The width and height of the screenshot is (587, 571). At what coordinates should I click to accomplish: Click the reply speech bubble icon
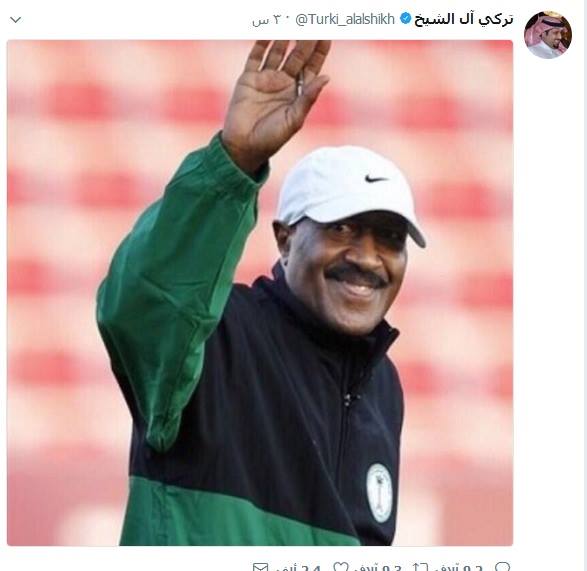pyautogui.click(x=502, y=567)
